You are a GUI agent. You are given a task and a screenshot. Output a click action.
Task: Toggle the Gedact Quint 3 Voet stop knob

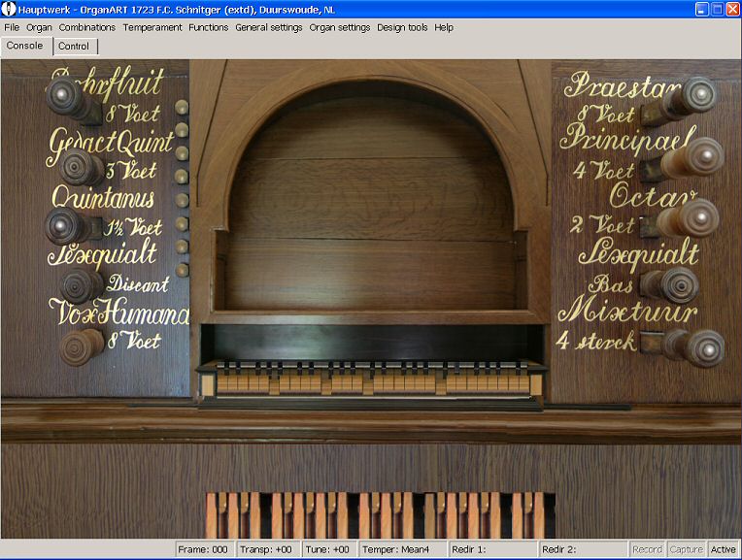pos(79,167)
